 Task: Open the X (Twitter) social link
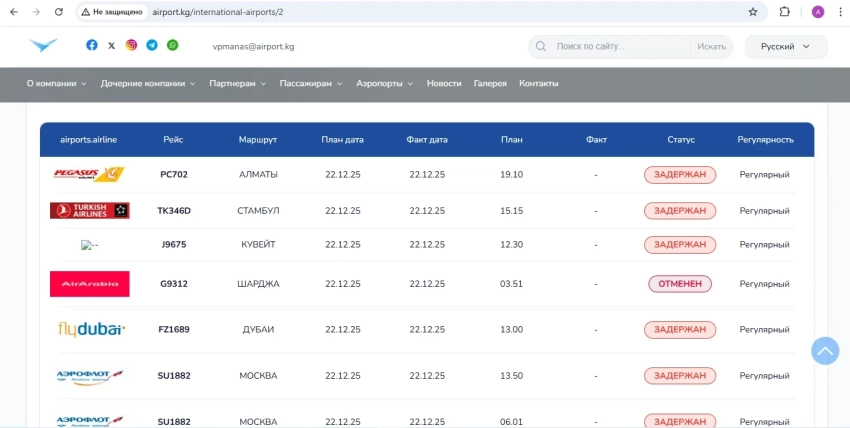point(111,46)
